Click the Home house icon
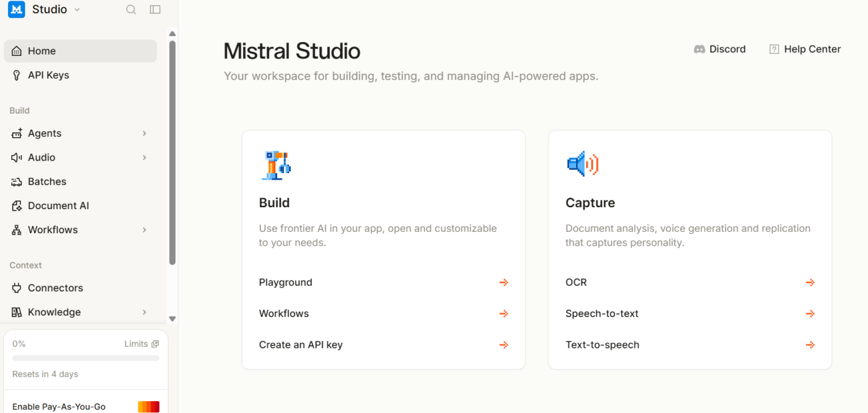 pos(17,51)
